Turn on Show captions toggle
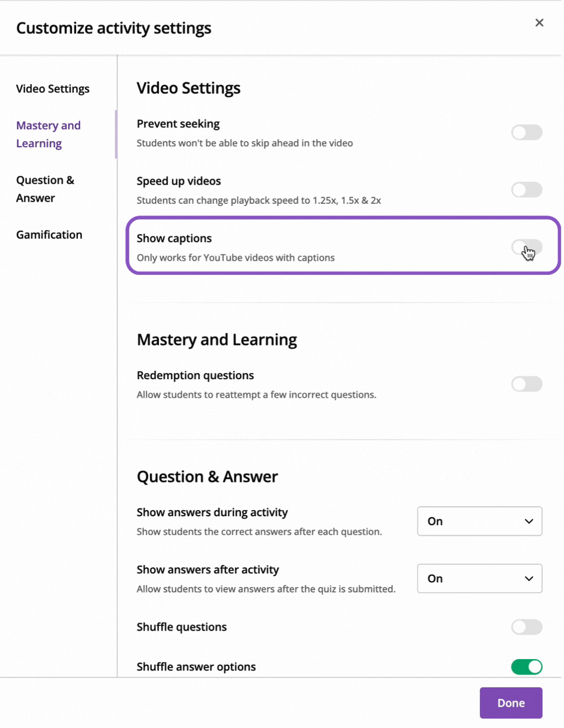Image resolution: width=564 pixels, height=728 pixels. 527,247
